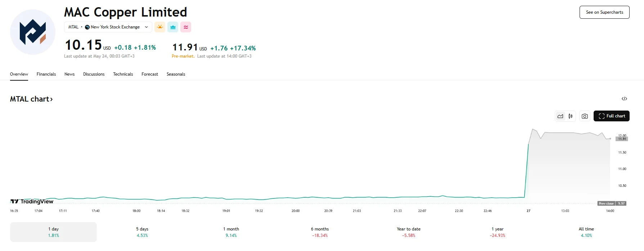The width and height of the screenshot is (644, 251).
Task: Open the Full chart view
Action: (x=611, y=116)
